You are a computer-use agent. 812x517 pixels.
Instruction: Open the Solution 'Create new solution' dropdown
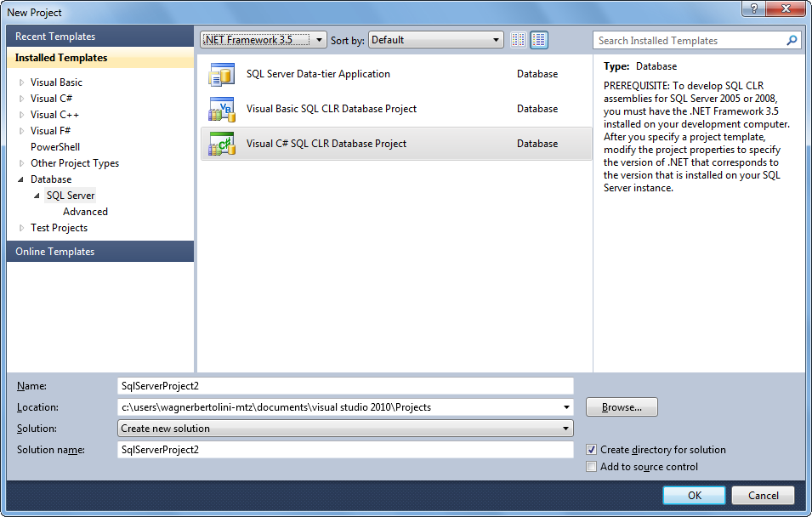345,429
